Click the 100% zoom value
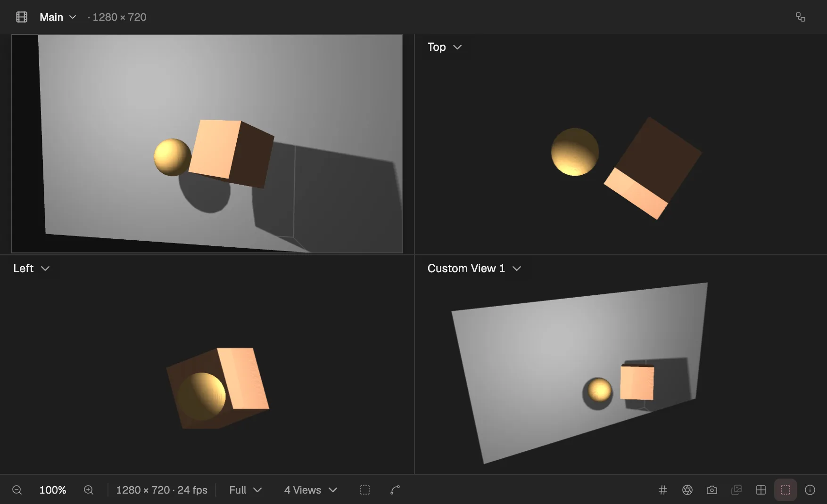 click(53, 490)
